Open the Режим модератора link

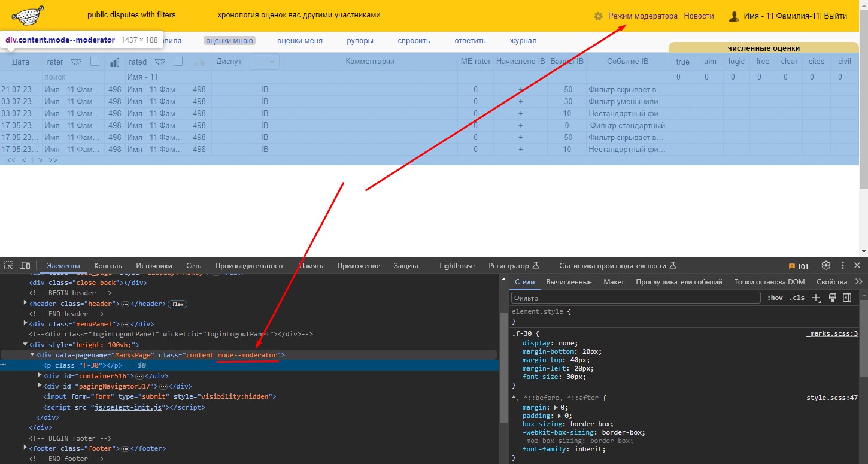[x=643, y=16]
